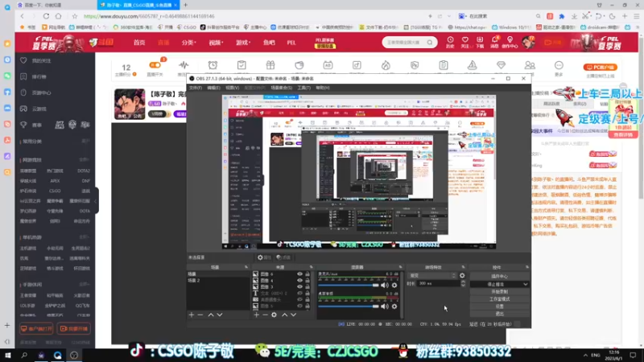
Task: Undock the Controls panel via its header icon
Action: [527, 267]
